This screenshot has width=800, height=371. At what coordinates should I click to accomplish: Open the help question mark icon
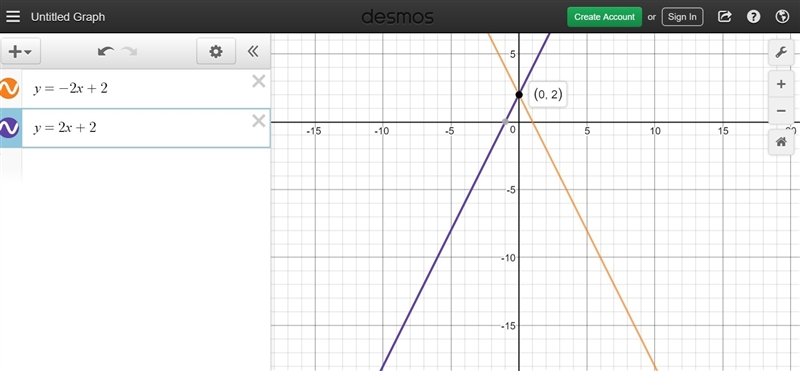[x=754, y=16]
